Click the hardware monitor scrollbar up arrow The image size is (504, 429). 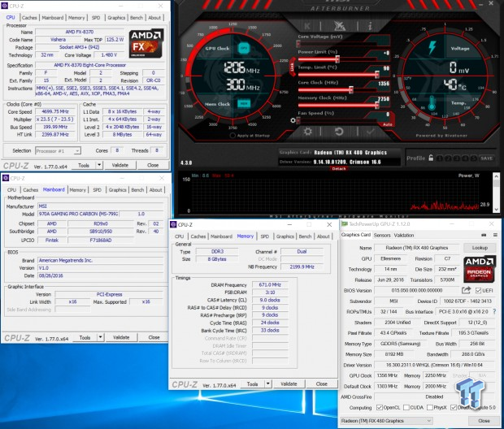496,176
